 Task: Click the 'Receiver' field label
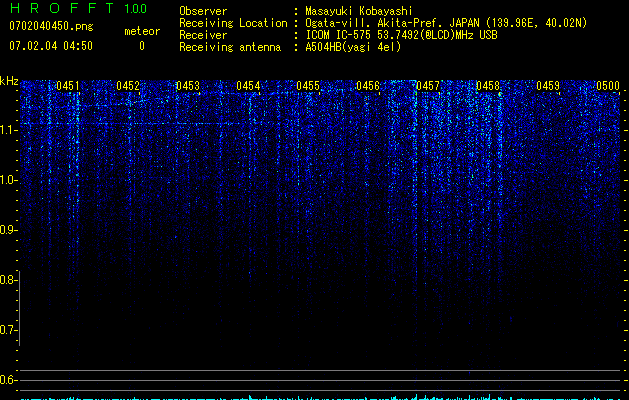(203, 35)
